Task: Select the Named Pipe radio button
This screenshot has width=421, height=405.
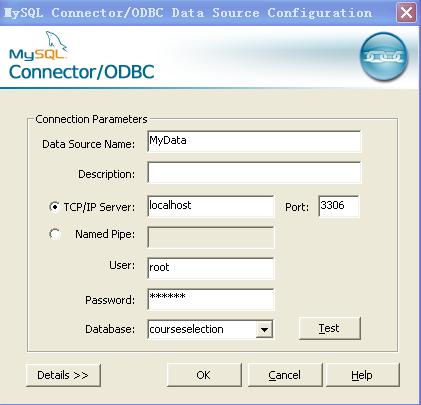Action: 54,234
